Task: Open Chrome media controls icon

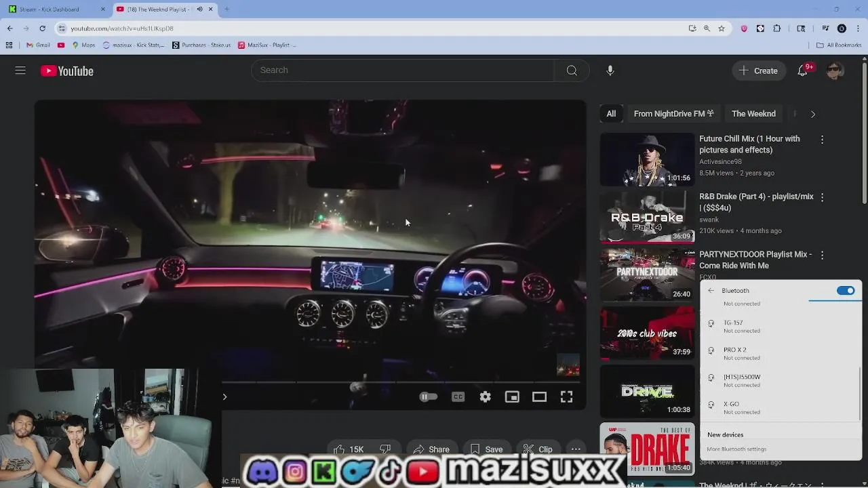Action: (x=825, y=28)
